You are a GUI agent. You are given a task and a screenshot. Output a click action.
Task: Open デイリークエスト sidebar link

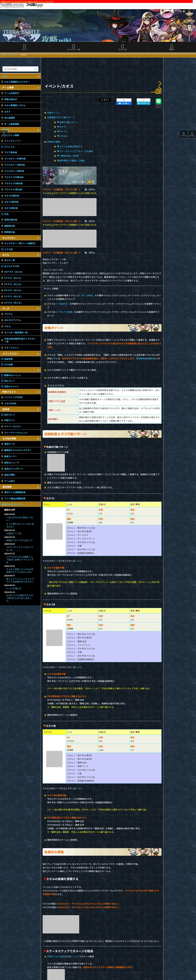point(13,426)
